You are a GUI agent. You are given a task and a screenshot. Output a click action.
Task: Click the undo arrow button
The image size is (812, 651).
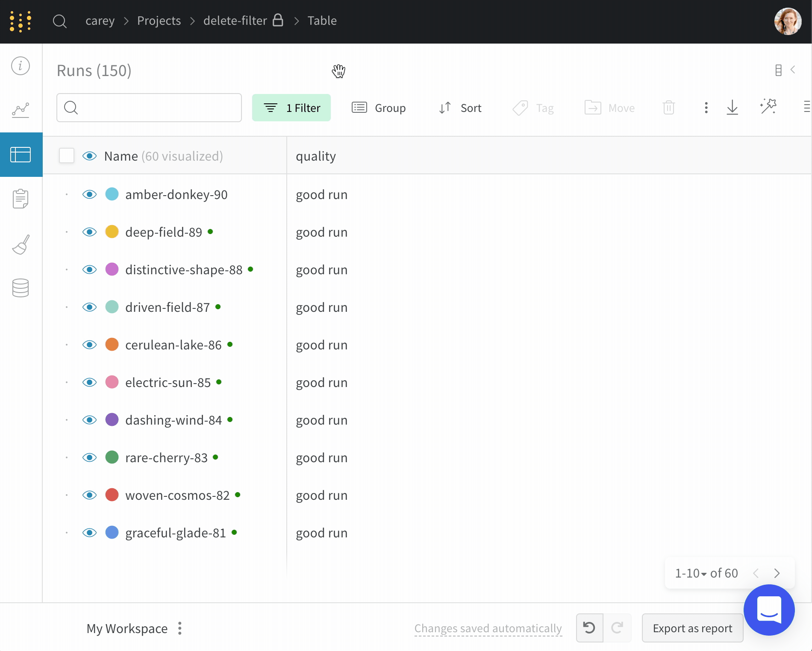pyautogui.click(x=589, y=628)
